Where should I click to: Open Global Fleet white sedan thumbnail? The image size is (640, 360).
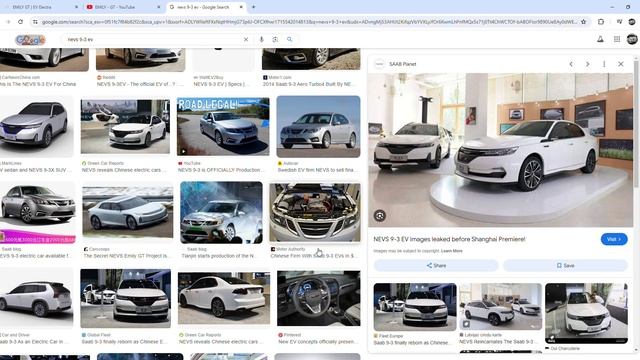(x=125, y=298)
